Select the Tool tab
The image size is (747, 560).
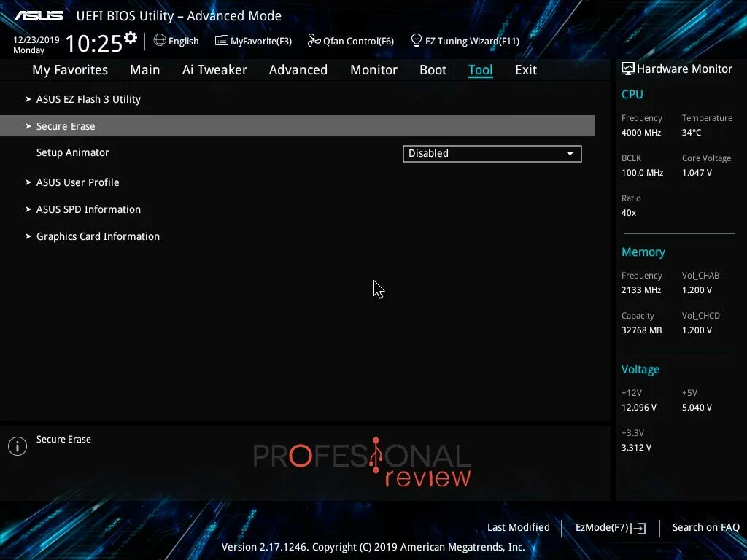pyautogui.click(x=480, y=70)
